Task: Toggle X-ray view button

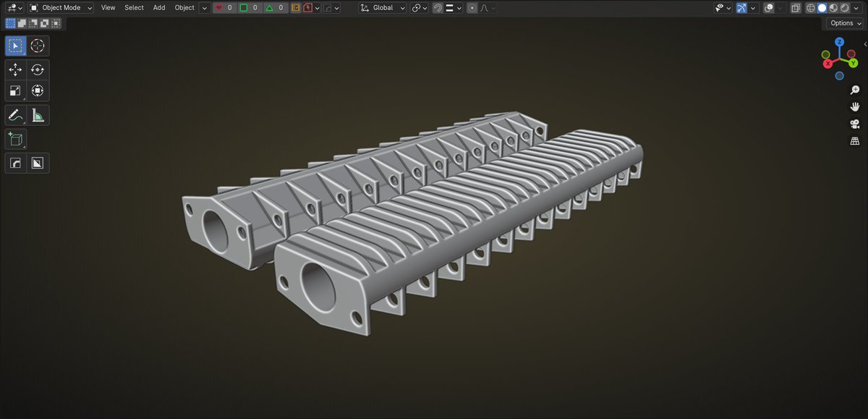Action: point(796,7)
